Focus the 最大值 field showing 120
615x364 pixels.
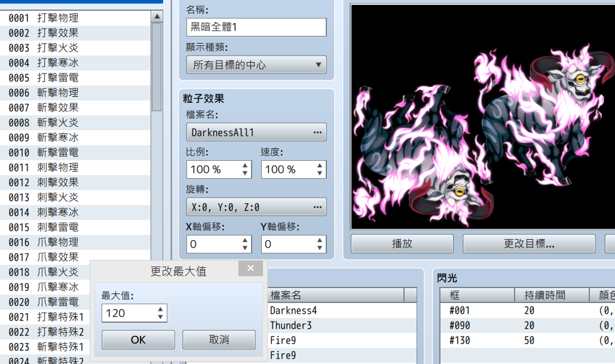click(x=128, y=313)
